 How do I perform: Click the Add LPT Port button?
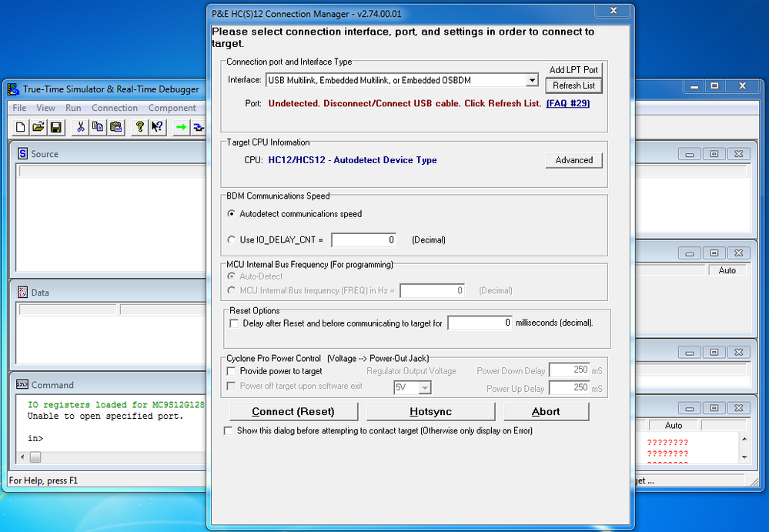tap(573, 69)
